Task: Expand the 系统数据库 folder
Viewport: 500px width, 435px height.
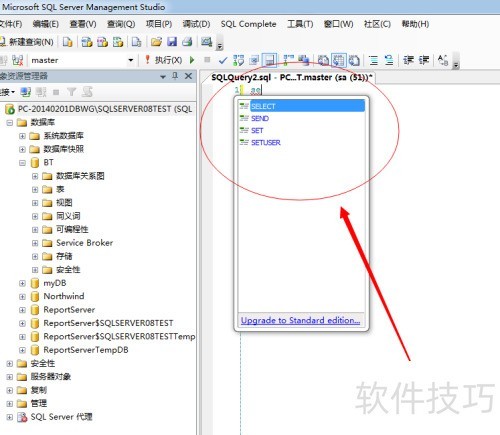Action: click(22, 136)
